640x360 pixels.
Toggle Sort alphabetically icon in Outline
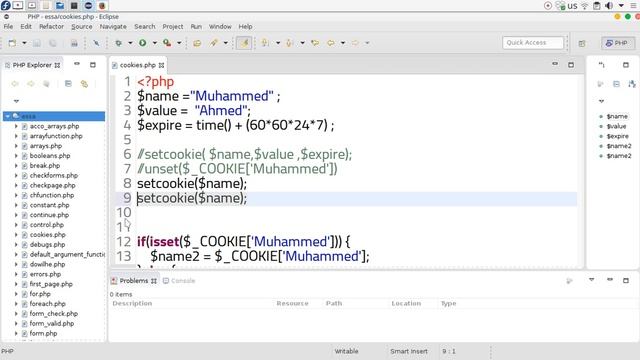[632, 84]
